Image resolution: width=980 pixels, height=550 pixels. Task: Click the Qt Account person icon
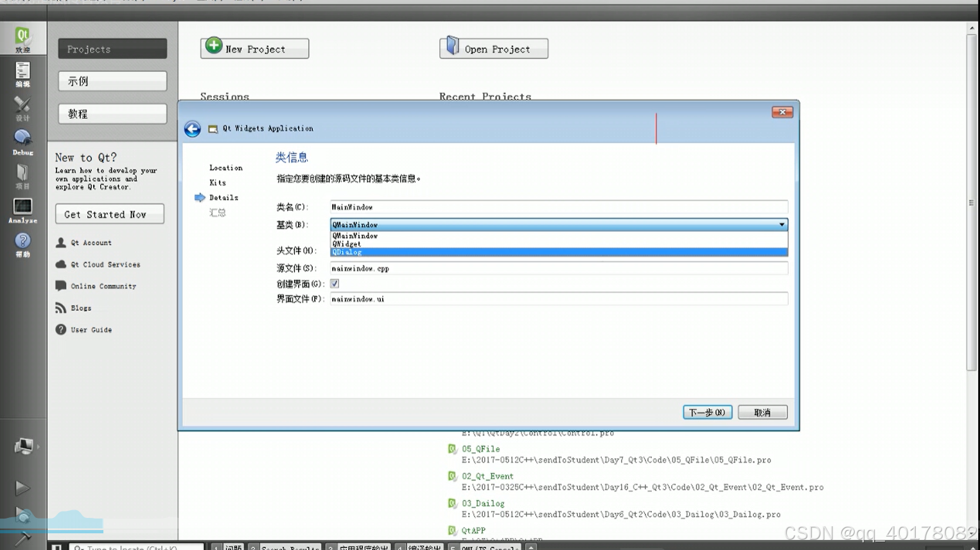coord(61,242)
